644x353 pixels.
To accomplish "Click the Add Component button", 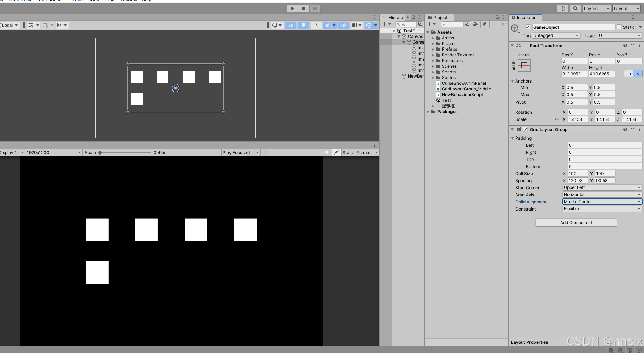I will [576, 222].
